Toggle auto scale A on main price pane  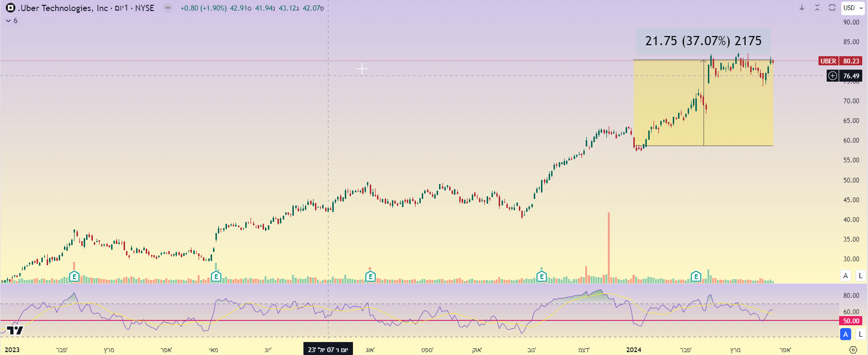tap(845, 276)
